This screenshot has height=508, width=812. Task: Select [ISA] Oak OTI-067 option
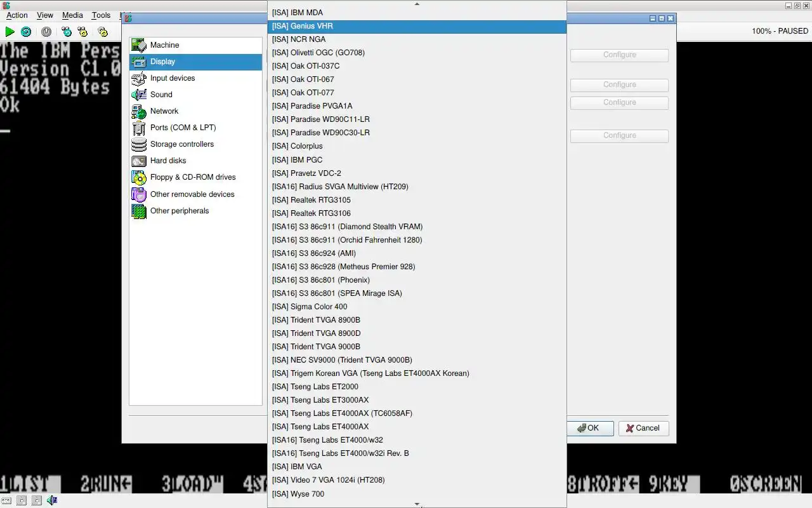click(x=417, y=79)
